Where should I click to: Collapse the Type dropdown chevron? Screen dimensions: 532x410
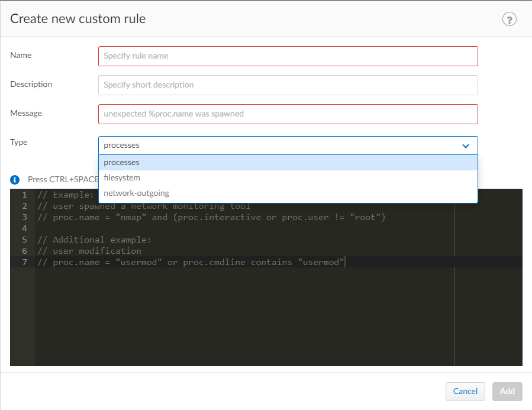coord(466,146)
